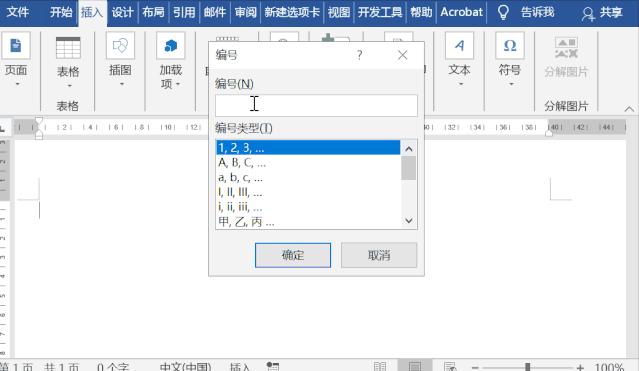This screenshot has width=639, height=371.
Task: Switch to the 审阅 tab
Action: pyautogui.click(x=246, y=12)
